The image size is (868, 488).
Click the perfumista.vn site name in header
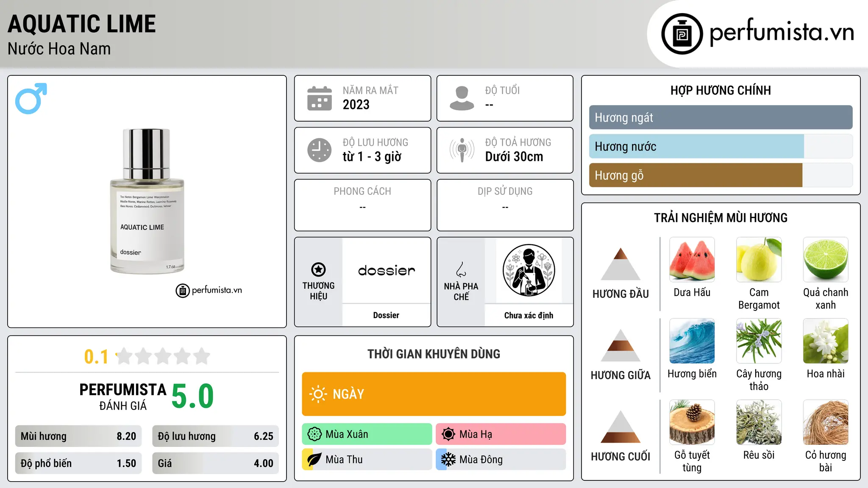[782, 32]
